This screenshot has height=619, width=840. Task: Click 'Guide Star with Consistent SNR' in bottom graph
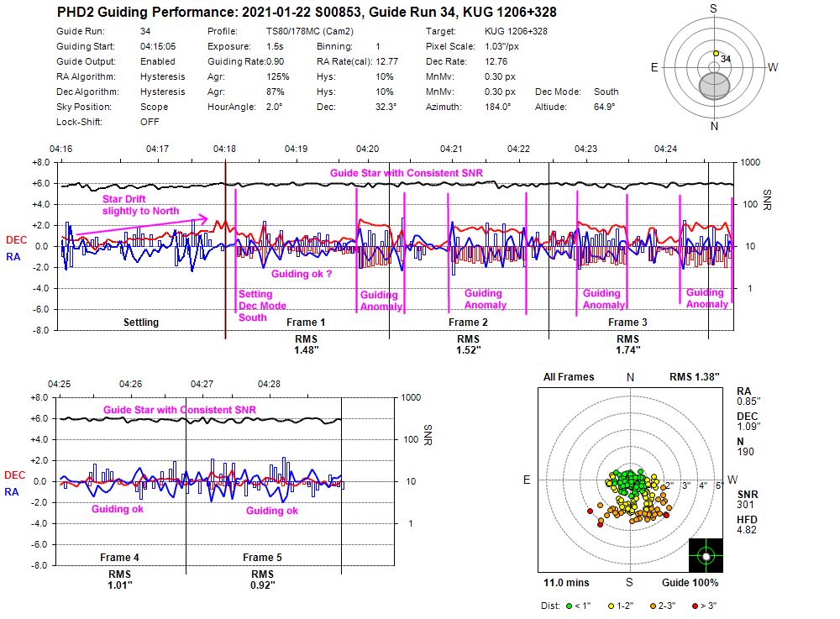(180, 410)
